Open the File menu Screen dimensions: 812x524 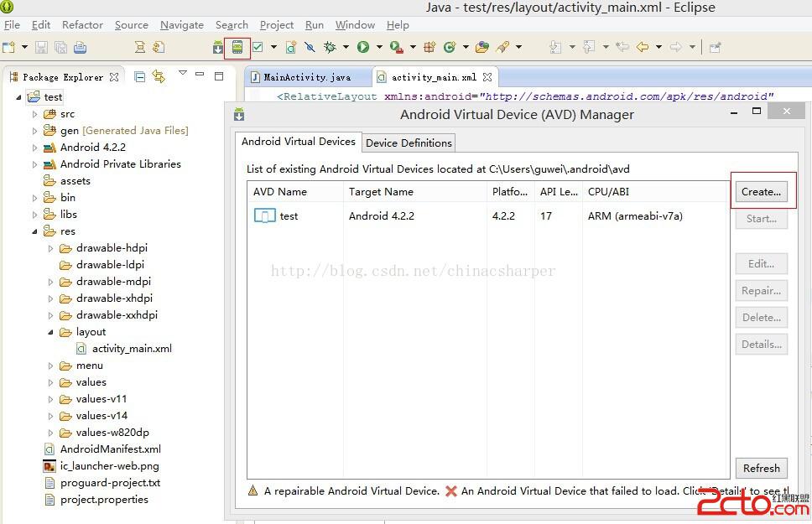[12, 25]
